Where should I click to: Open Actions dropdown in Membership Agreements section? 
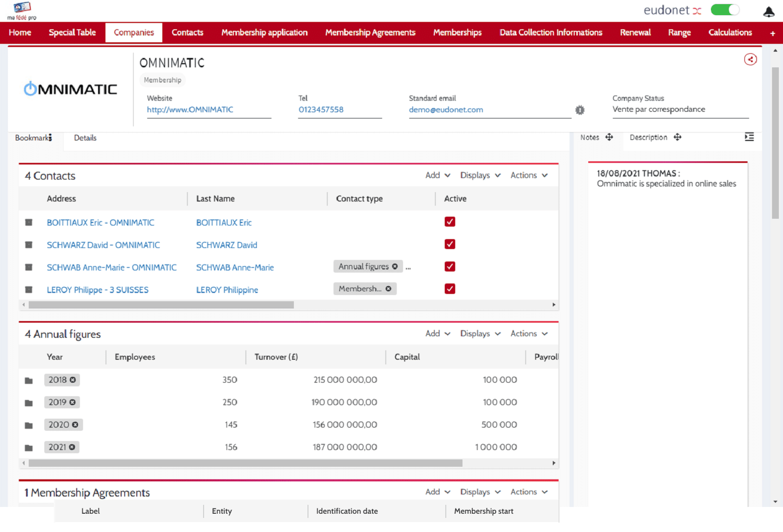pos(529,492)
